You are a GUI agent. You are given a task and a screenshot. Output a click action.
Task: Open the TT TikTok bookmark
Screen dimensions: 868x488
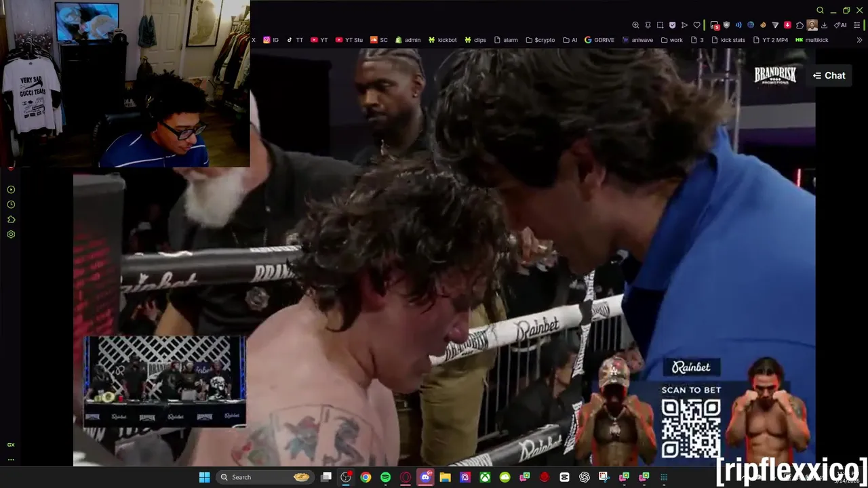295,40
